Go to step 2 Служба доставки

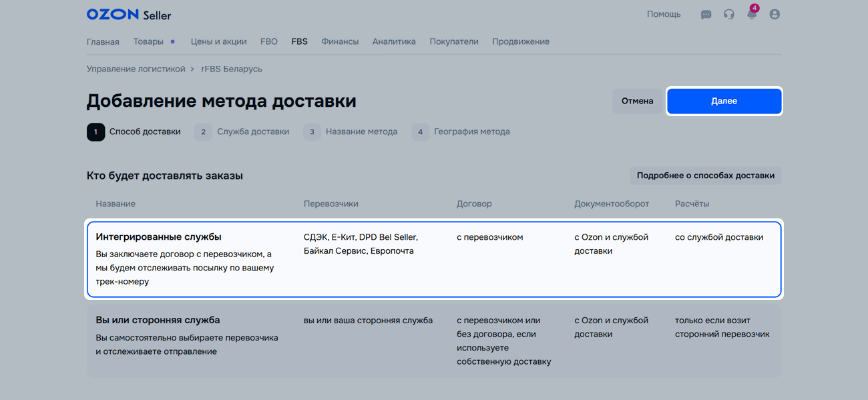point(242,132)
